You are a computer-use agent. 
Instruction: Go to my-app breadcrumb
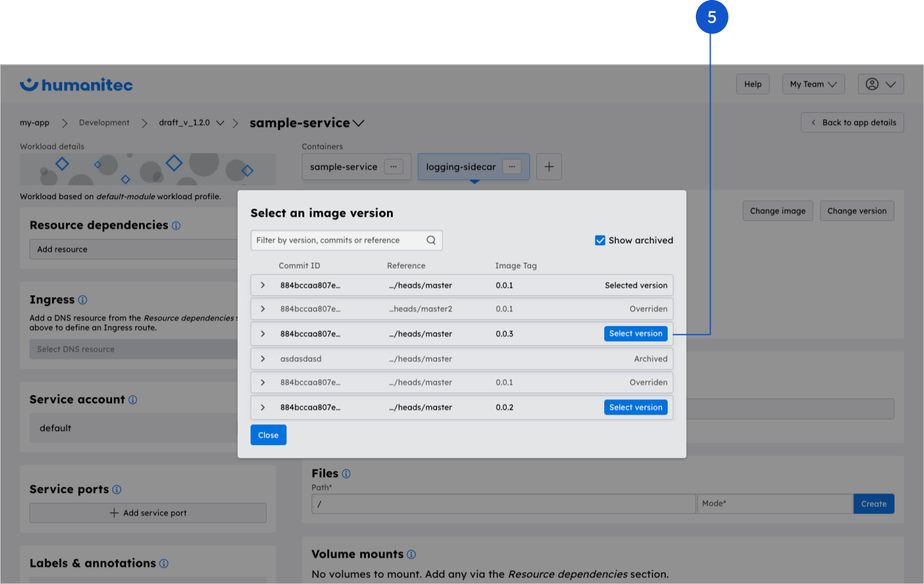[35, 122]
